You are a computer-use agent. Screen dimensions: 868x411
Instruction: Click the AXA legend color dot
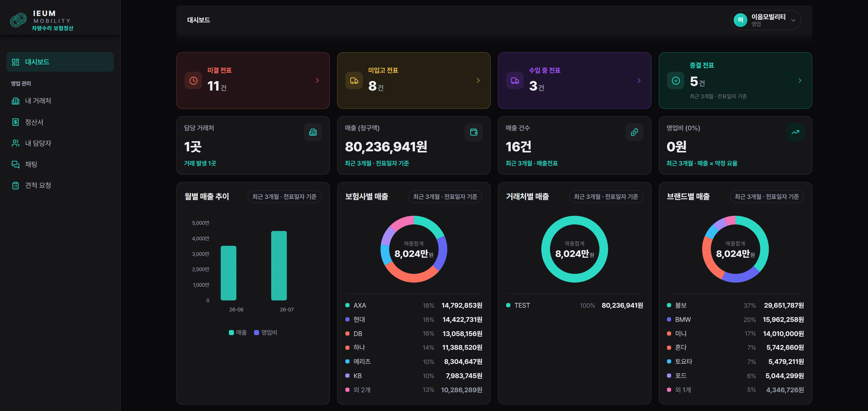[x=347, y=305]
